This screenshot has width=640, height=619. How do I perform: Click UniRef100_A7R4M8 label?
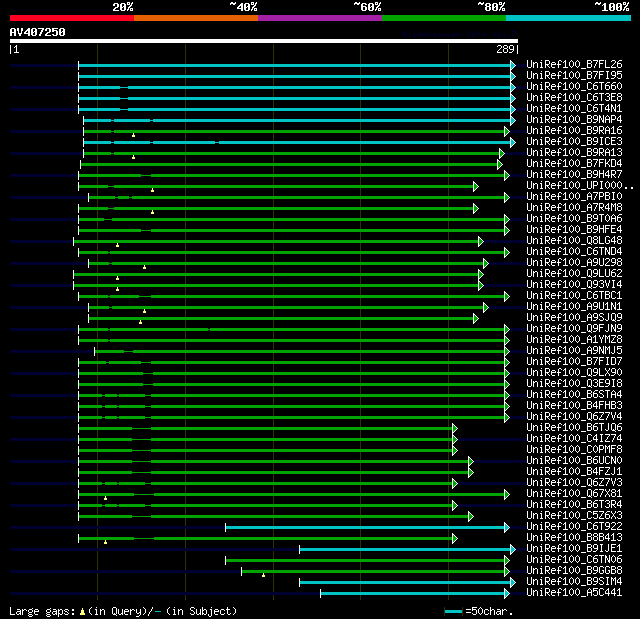pyautogui.click(x=574, y=208)
